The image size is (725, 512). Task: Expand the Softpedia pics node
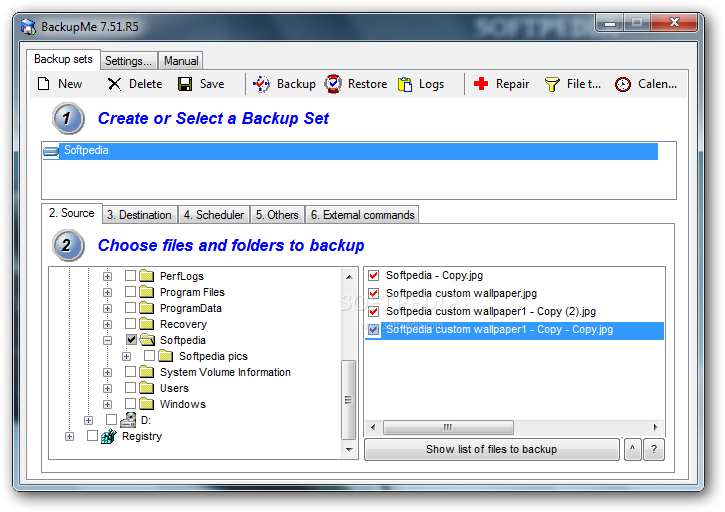tap(126, 356)
